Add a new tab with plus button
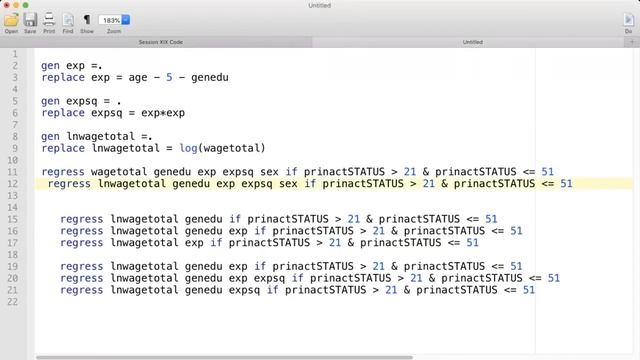Image resolution: width=640 pixels, height=360 pixels. (632, 42)
